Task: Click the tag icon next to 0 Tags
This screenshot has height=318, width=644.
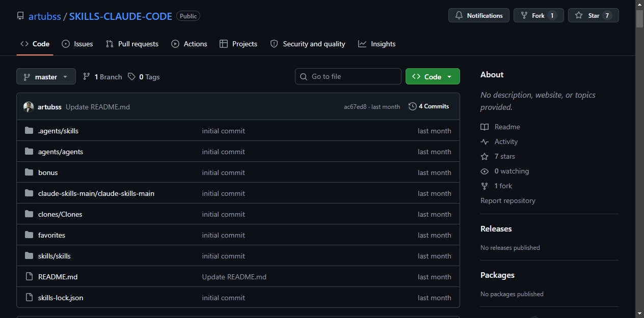Action: pos(132,77)
